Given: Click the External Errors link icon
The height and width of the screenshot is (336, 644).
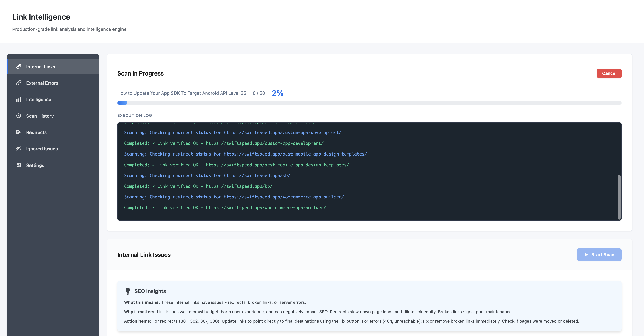Looking at the screenshot, I should 19,83.
